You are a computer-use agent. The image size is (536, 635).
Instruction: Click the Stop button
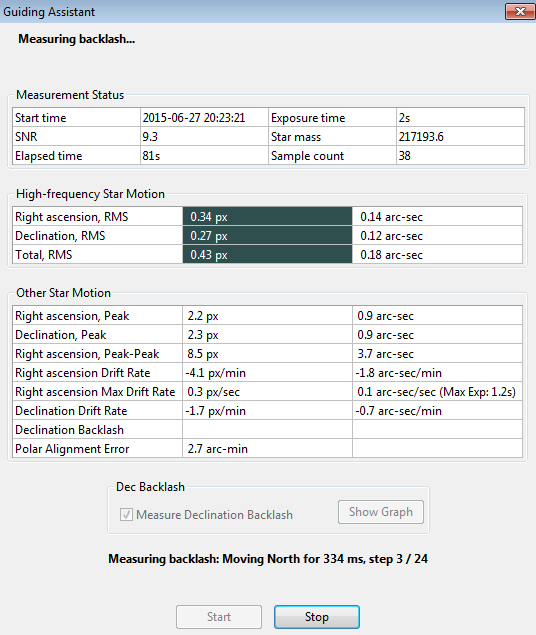[317, 617]
